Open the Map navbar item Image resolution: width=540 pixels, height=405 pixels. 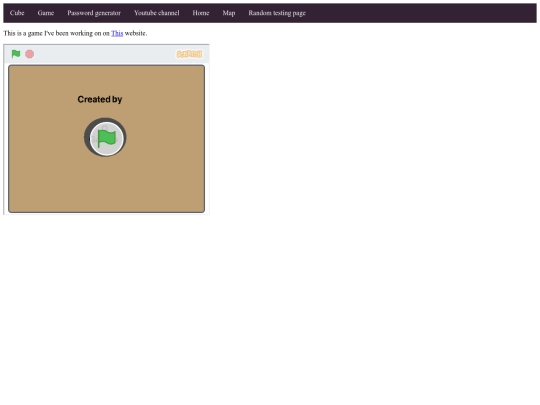pyautogui.click(x=229, y=13)
